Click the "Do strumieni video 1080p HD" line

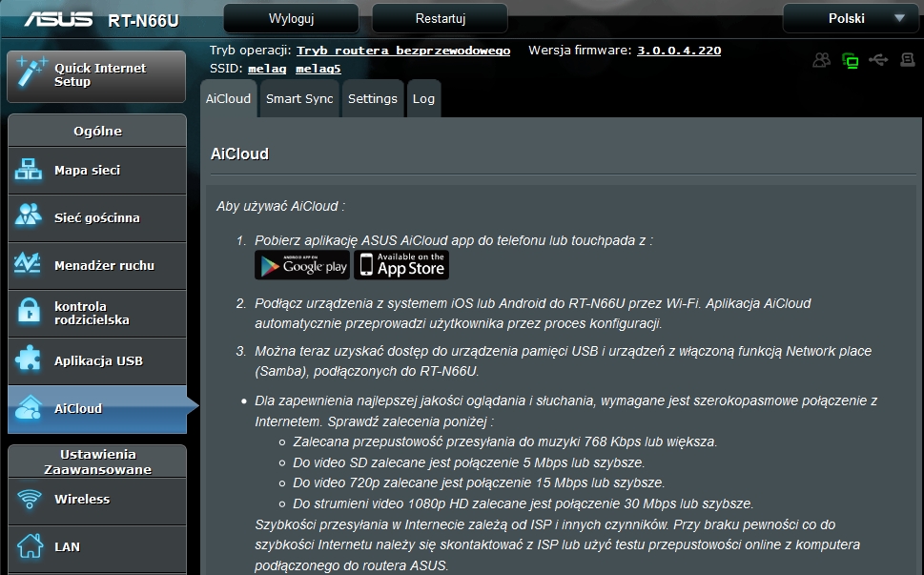tap(524, 503)
